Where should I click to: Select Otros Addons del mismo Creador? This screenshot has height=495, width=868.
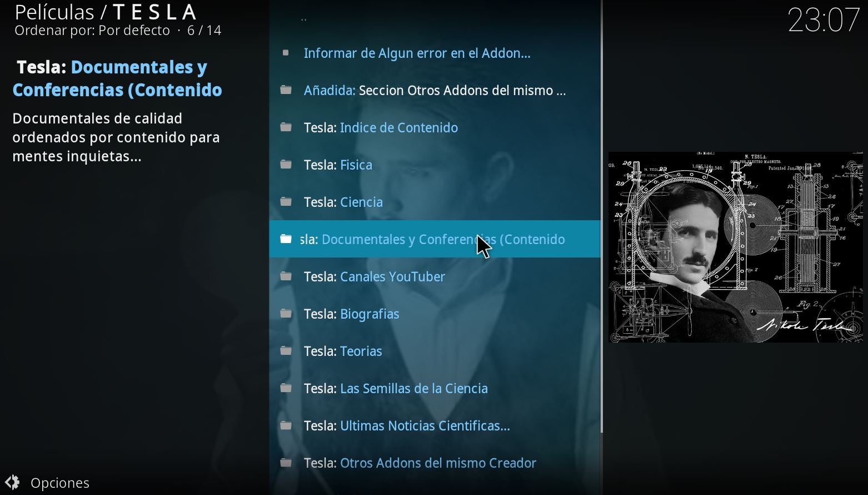(x=435, y=463)
